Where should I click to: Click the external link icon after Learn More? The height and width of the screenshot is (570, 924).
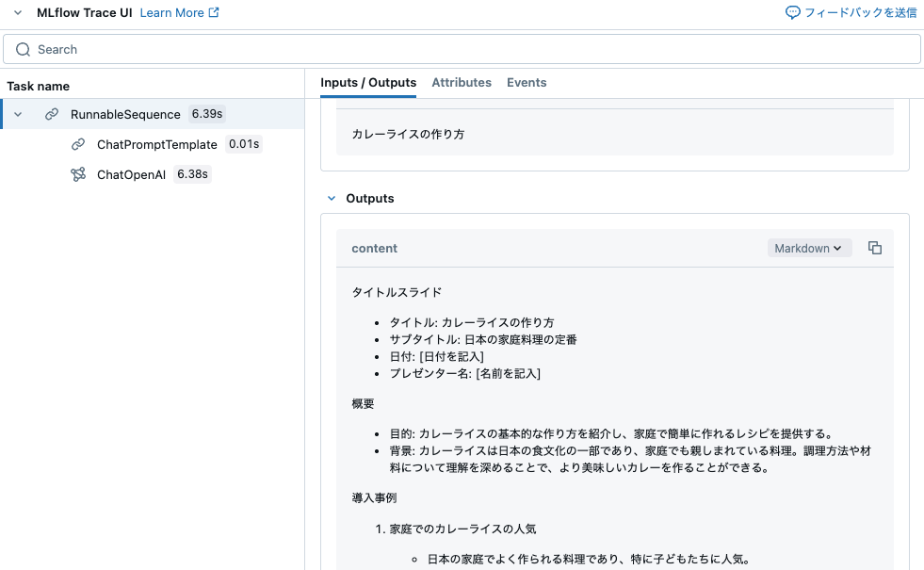[214, 12]
